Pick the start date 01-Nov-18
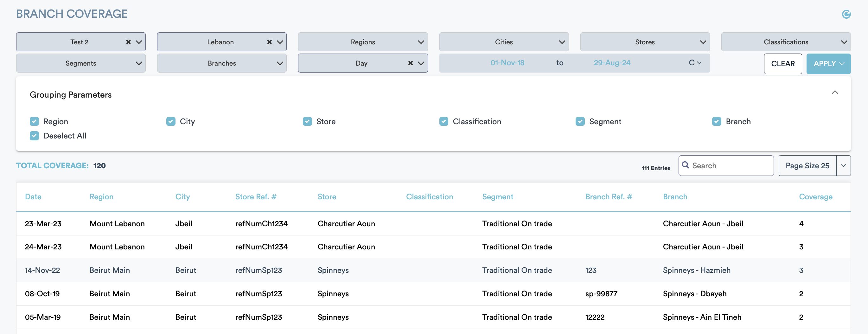The height and width of the screenshot is (334, 868). [x=507, y=63]
